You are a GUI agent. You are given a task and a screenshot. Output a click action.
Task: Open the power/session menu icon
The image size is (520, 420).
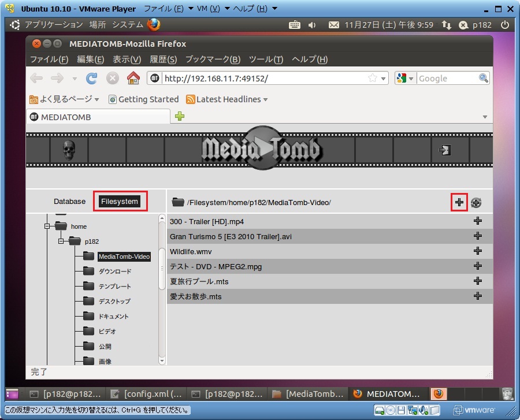[505, 25]
